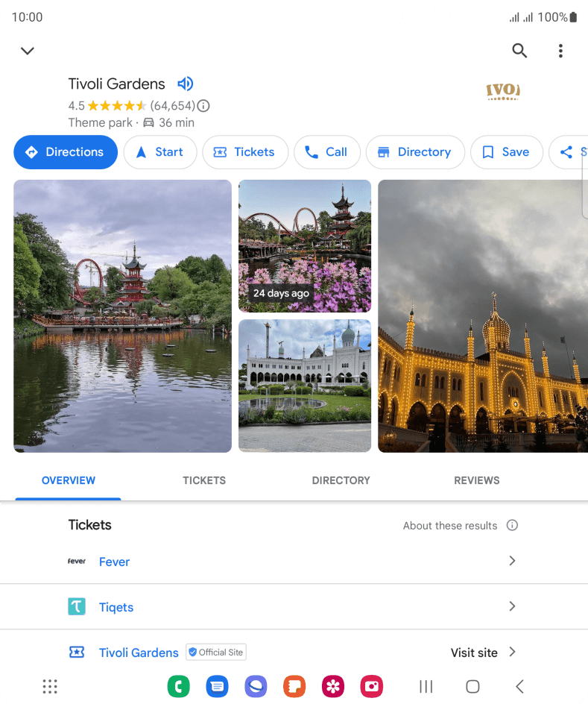Call Tivoli Gardens
This screenshot has width=588, height=707.
click(327, 152)
